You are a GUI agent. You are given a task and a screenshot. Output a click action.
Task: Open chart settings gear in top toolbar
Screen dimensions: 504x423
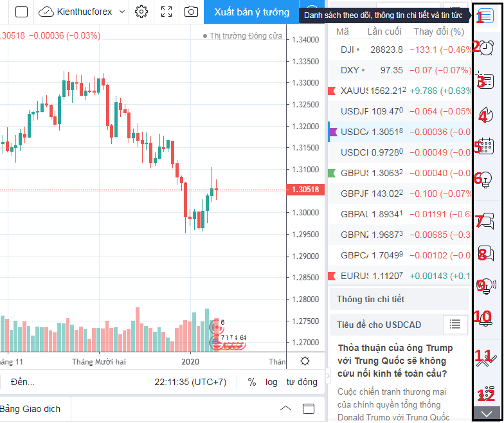[x=141, y=12]
